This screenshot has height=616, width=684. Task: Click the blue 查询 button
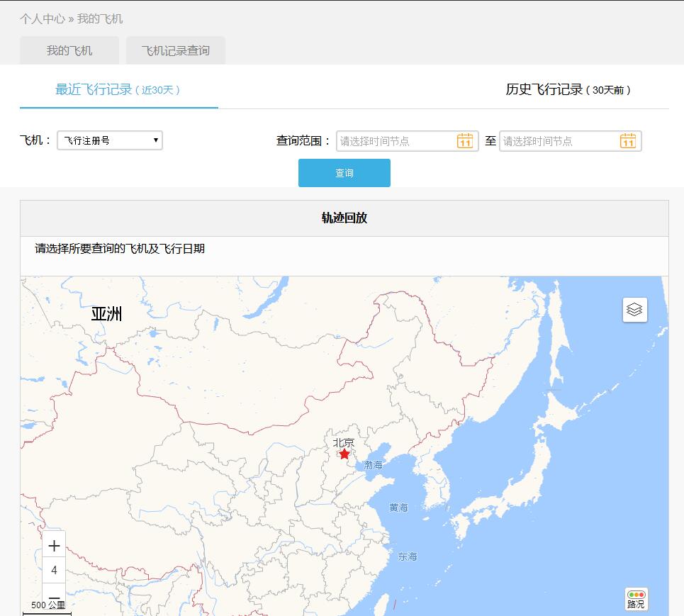click(x=344, y=173)
